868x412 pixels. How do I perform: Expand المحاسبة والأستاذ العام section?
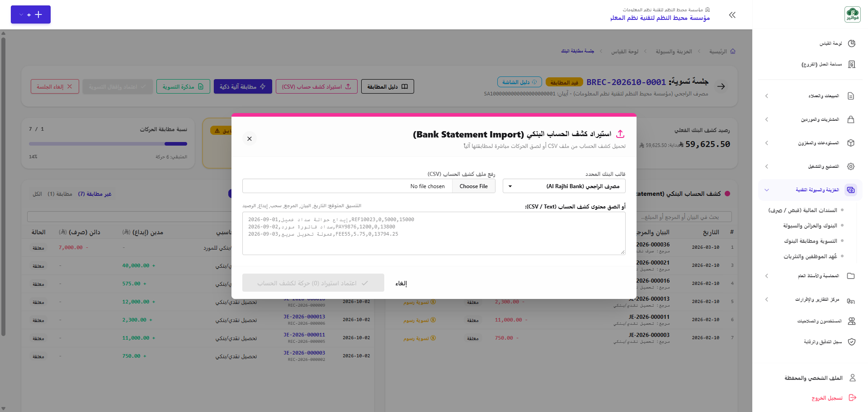pyautogui.click(x=810, y=276)
